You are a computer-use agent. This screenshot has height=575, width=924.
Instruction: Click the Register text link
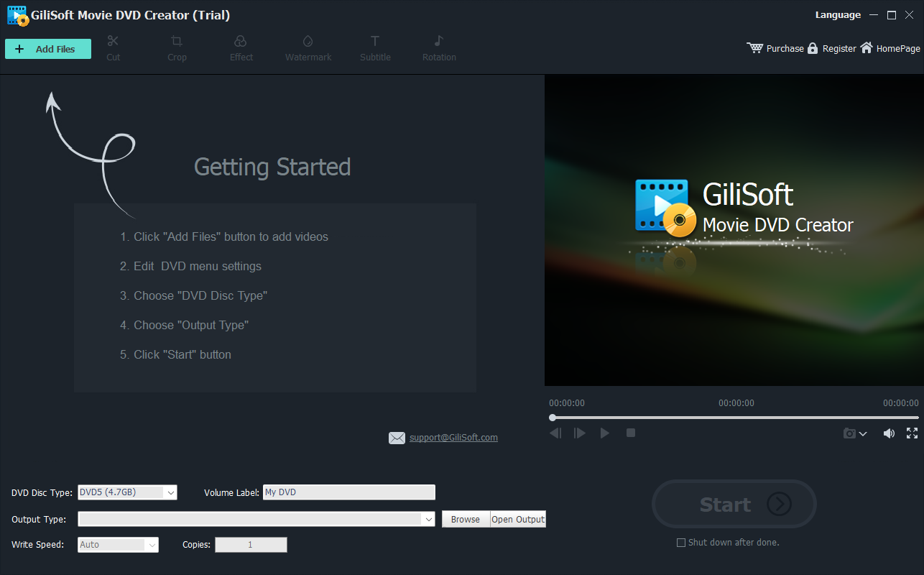point(839,48)
